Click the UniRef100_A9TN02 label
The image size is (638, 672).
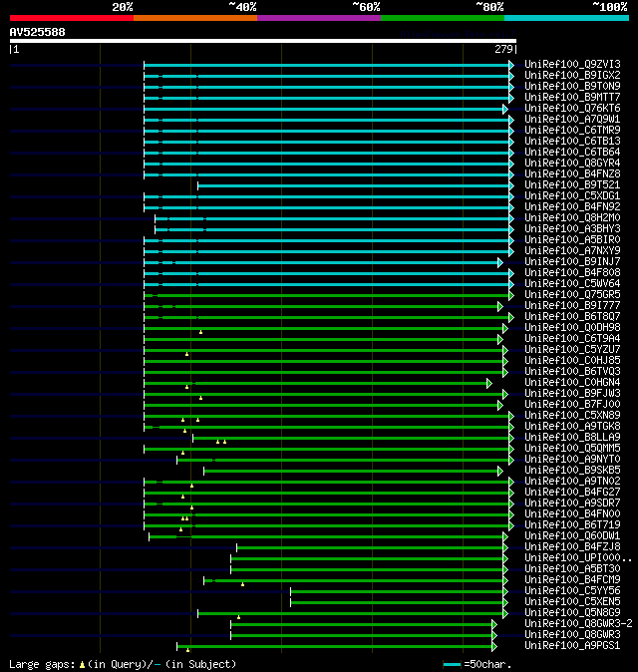click(x=572, y=482)
